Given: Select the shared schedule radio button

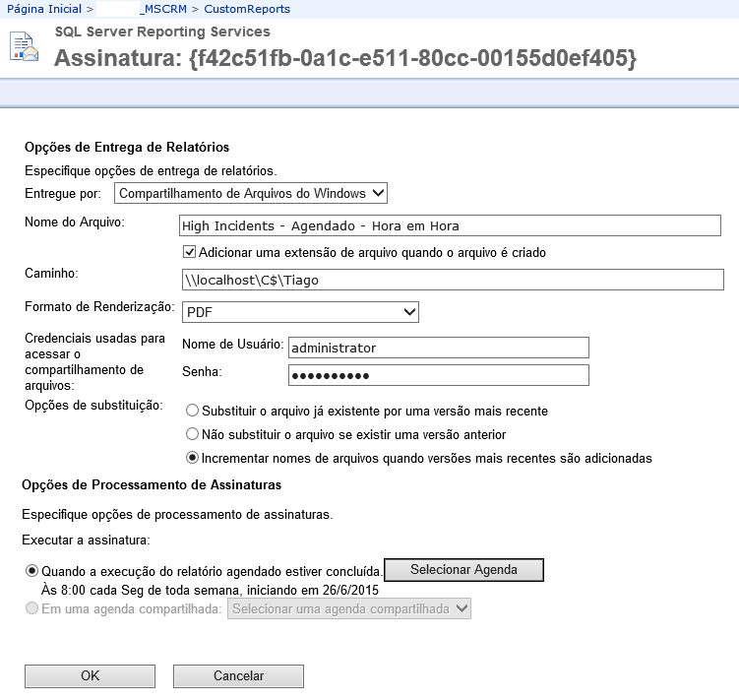Looking at the screenshot, I should coord(32,609).
